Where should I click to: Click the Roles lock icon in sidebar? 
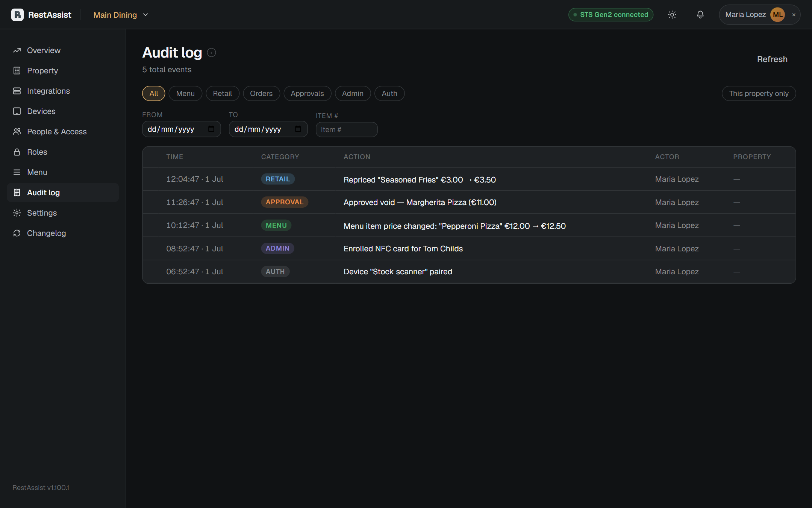(x=17, y=152)
